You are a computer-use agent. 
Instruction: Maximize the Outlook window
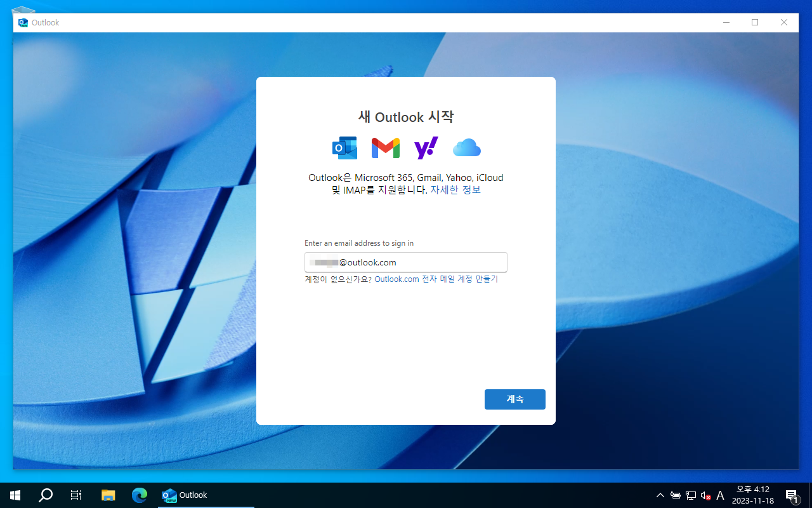click(755, 22)
